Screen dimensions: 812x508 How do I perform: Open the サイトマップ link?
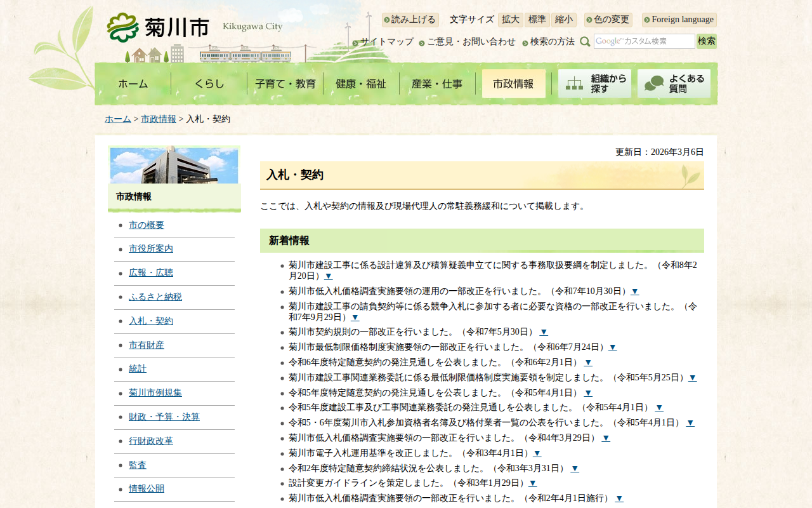point(387,42)
